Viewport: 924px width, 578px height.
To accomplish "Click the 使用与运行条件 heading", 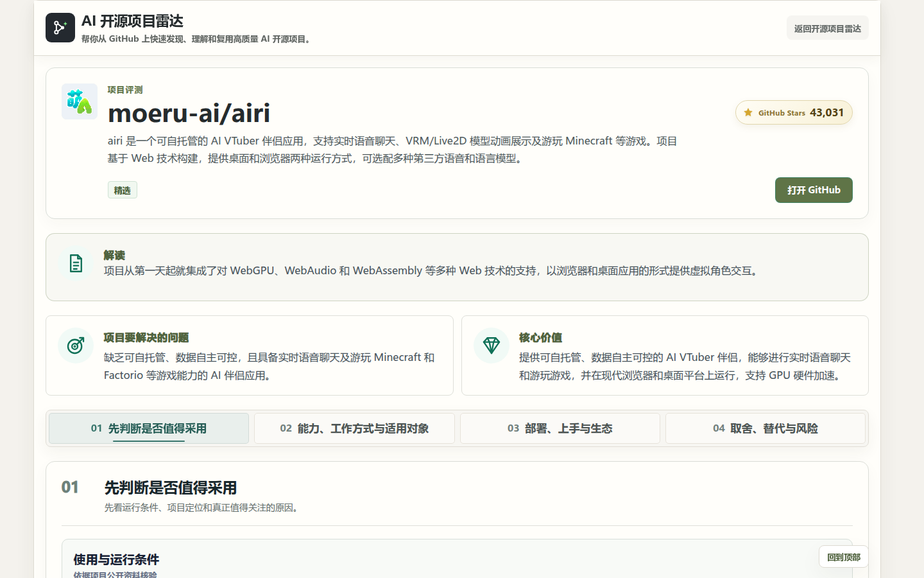I will tap(116, 559).
